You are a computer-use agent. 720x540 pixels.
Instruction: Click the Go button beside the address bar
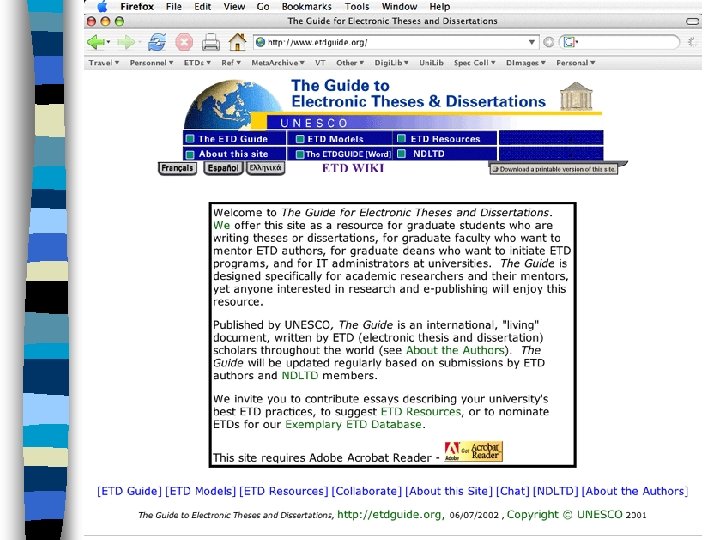[x=548, y=42]
